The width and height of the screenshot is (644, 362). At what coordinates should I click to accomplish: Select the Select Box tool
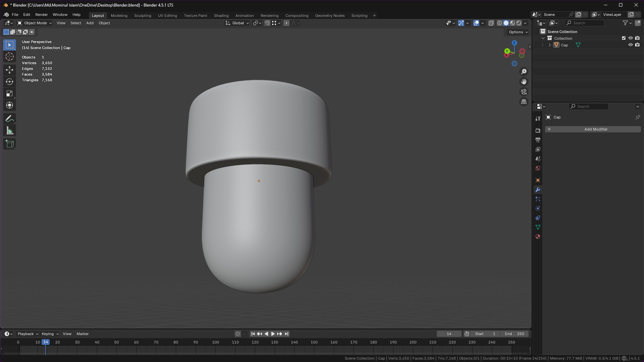[9, 45]
